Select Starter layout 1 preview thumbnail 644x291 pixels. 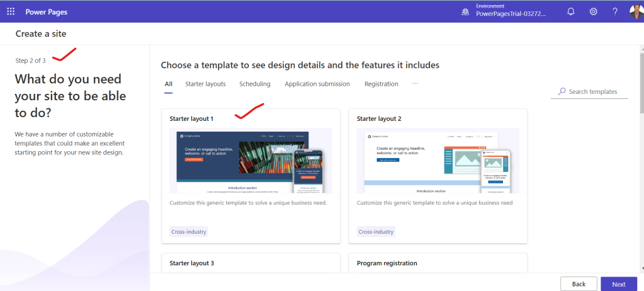tap(251, 161)
